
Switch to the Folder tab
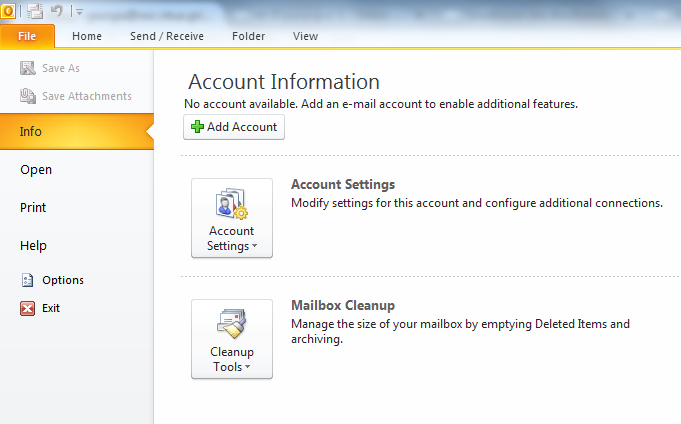tap(248, 36)
